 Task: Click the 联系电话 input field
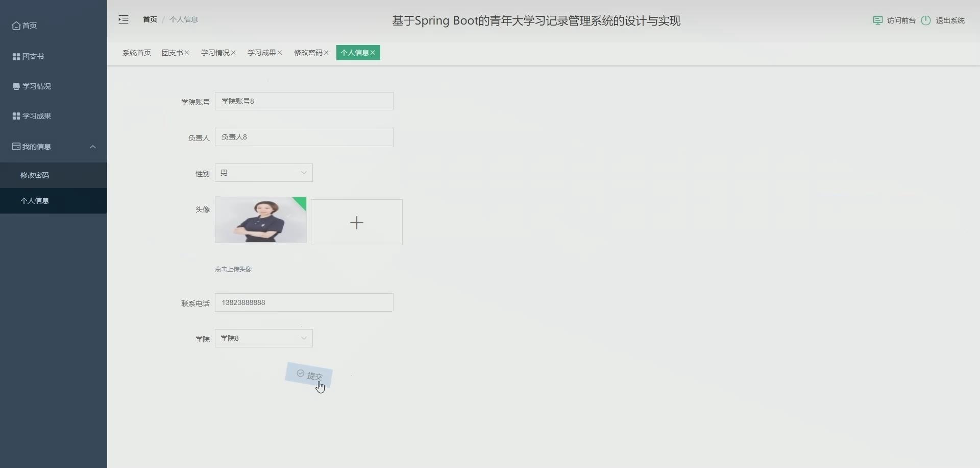[x=304, y=302]
